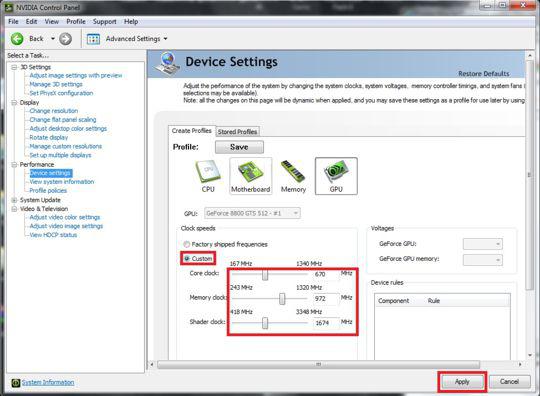Open Change resolution task

tap(54, 111)
